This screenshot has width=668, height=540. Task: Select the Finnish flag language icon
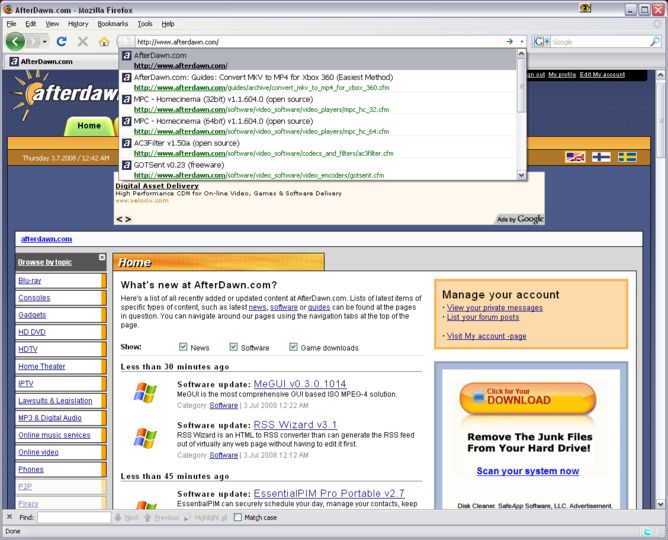[x=602, y=158]
